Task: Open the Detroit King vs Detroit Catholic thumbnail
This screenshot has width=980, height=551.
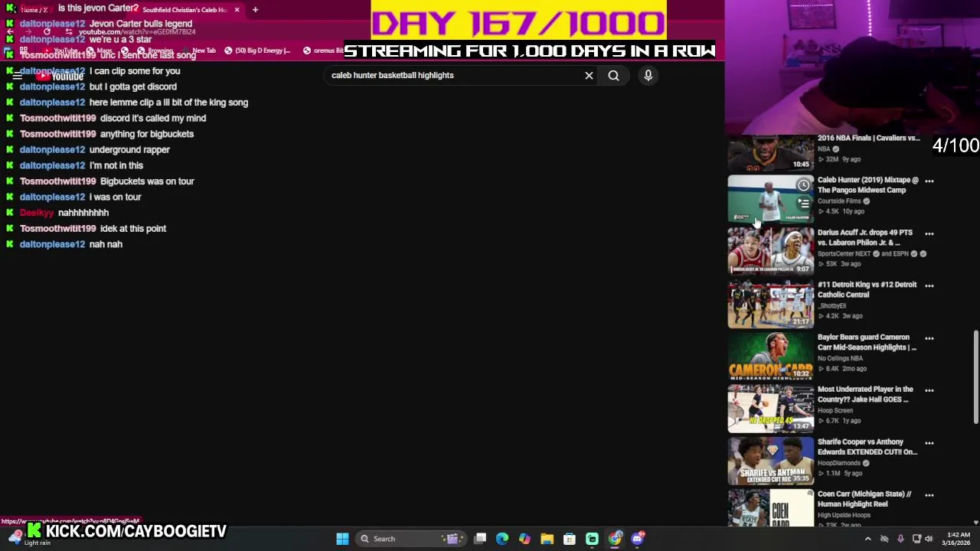Action: point(770,303)
